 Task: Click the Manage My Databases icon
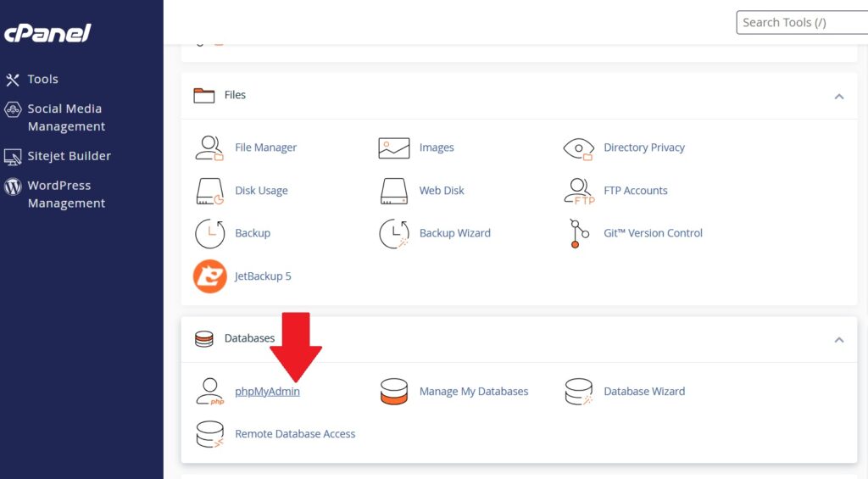coord(393,392)
